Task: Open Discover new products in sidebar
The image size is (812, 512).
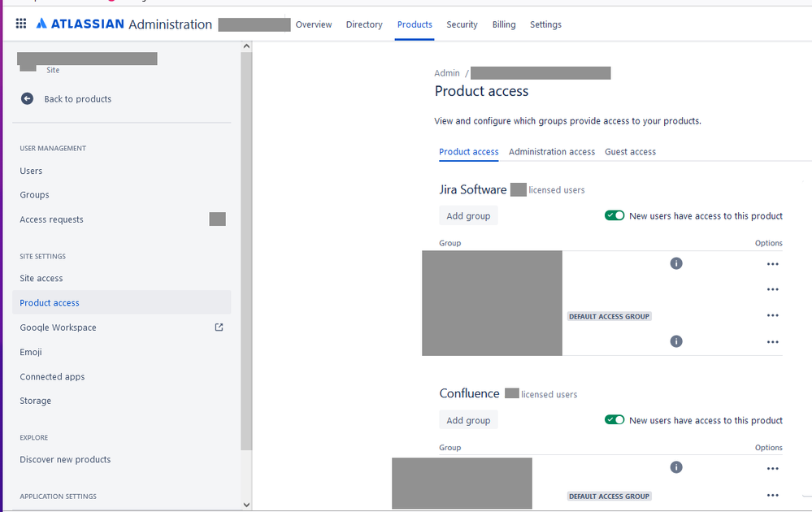Action: pyautogui.click(x=65, y=459)
